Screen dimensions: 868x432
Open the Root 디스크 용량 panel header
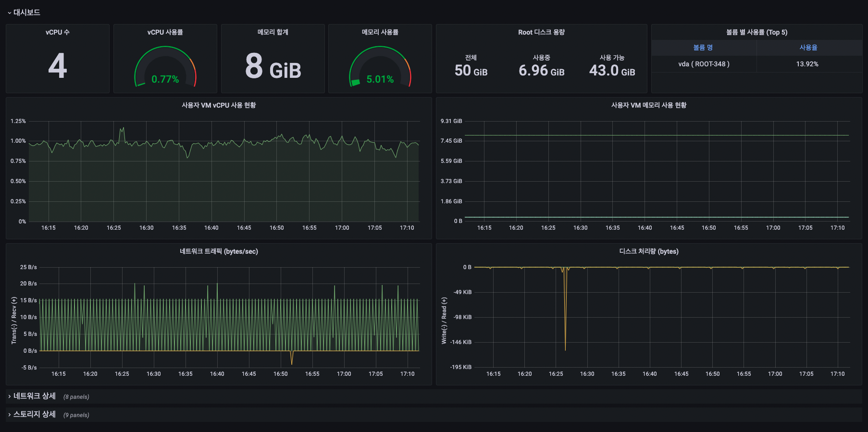coord(541,32)
